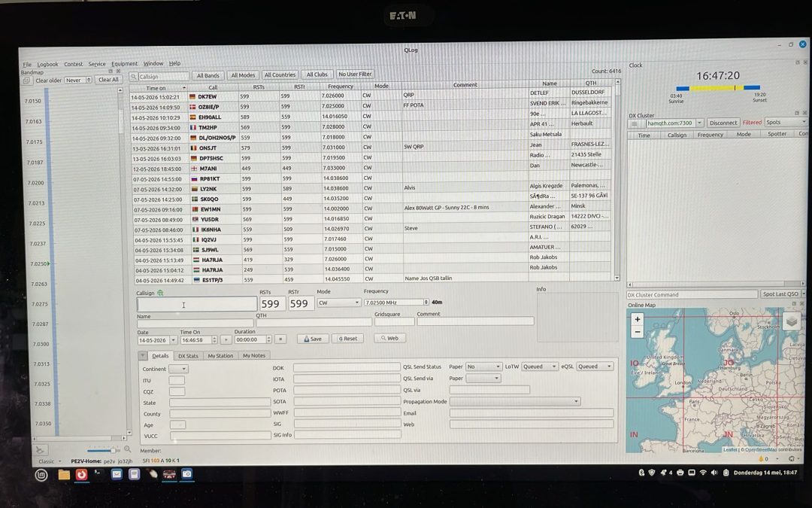Open the Contest menu
Viewport: 812px width, 508px height.
point(73,64)
